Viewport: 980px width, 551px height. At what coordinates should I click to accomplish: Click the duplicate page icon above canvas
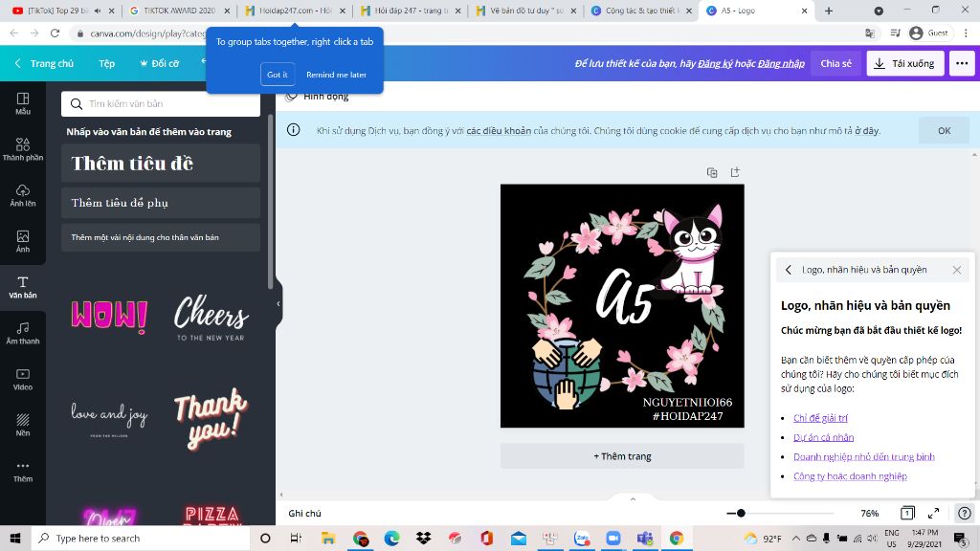click(712, 172)
